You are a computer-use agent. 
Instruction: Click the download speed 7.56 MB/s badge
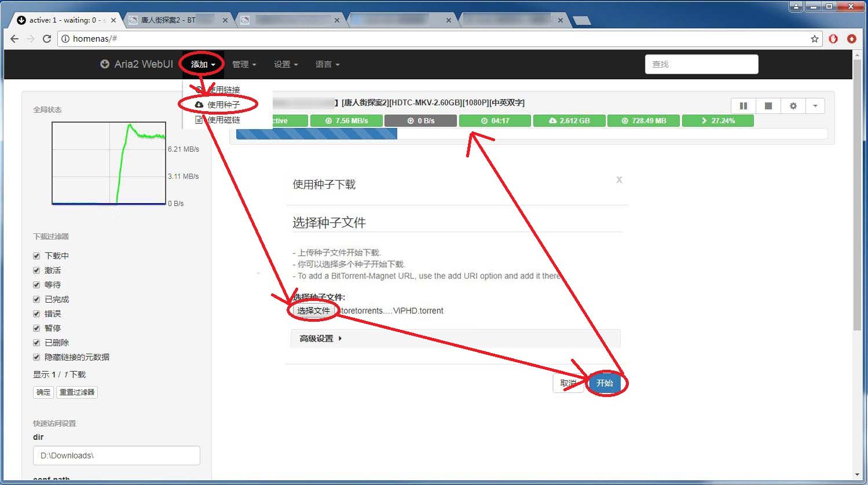coord(347,121)
